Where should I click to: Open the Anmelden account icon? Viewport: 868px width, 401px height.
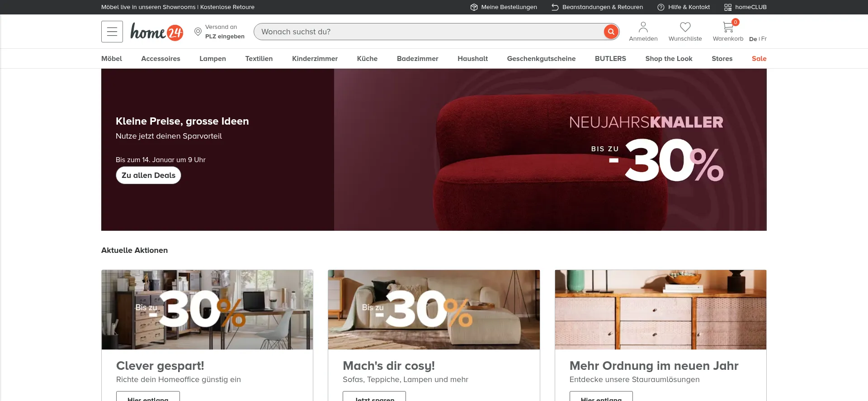[643, 27]
